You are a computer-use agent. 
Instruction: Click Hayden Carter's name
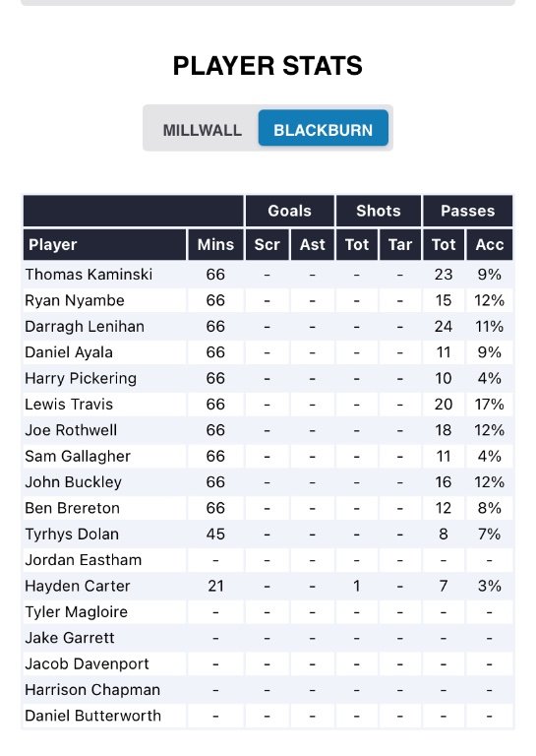coord(78,586)
